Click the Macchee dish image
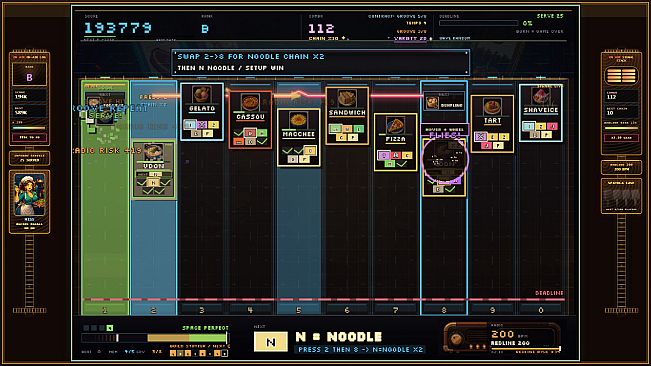 pos(298,120)
